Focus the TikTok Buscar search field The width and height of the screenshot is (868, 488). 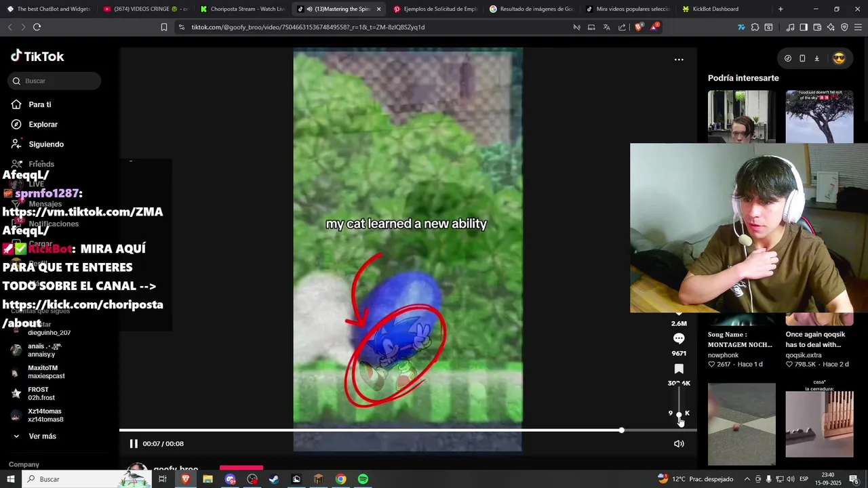[x=55, y=81]
